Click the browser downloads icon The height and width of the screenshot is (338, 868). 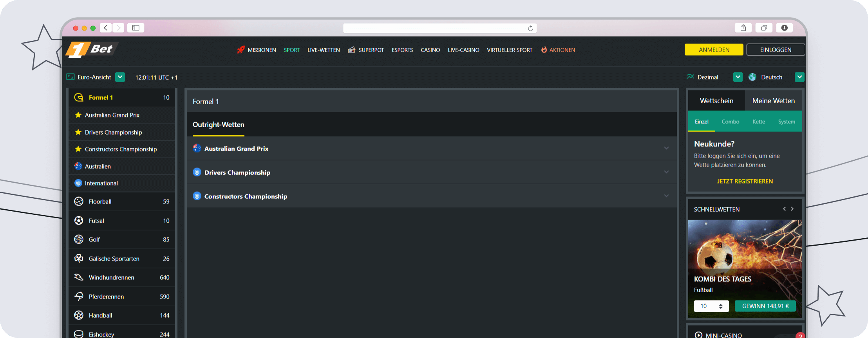point(784,28)
